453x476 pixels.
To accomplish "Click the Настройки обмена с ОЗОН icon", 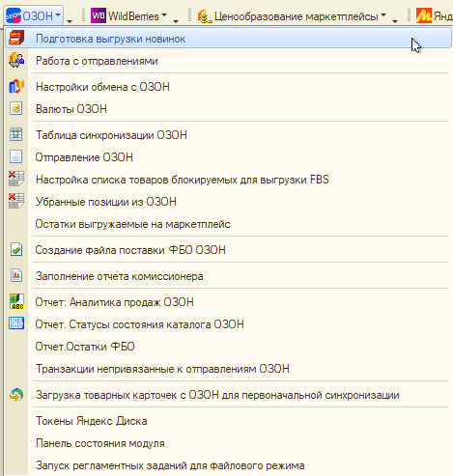I will point(16,87).
